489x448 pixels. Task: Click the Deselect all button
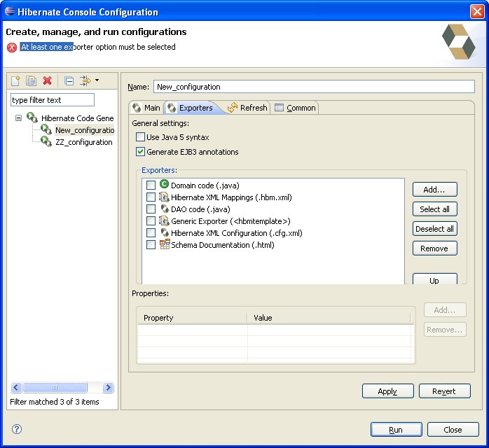pos(435,229)
